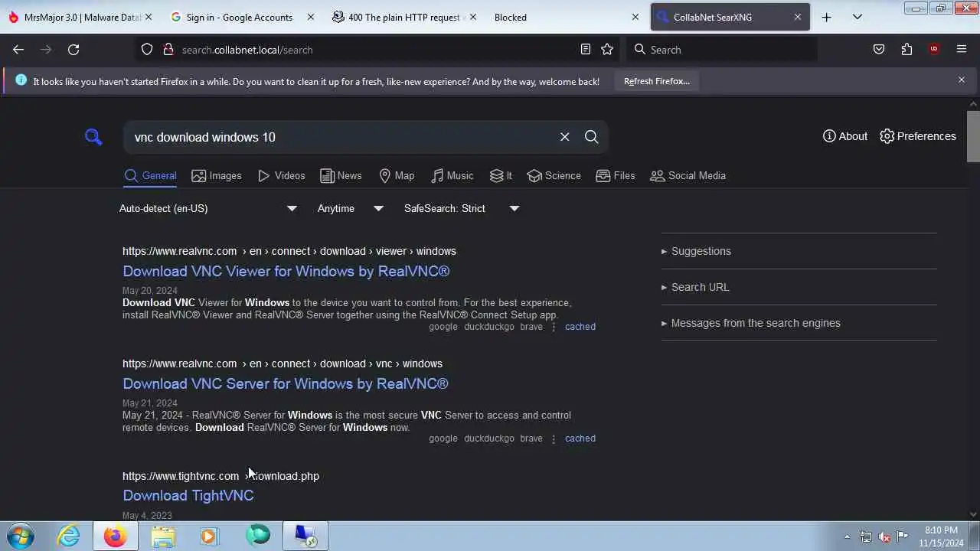Image resolution: width=980 pixels, height=551 pixels.
Task: Click Refresh Firefox button
Action: click(x=656, y=81)
